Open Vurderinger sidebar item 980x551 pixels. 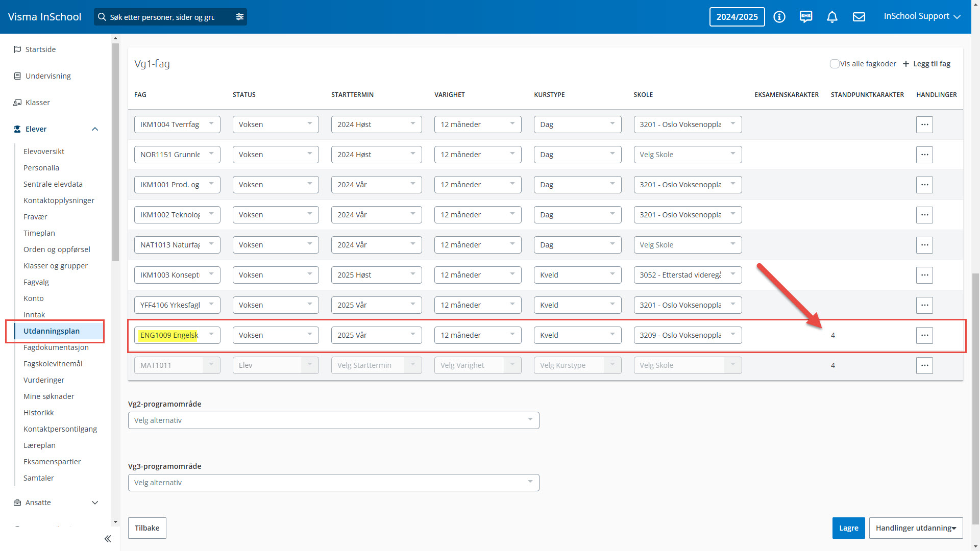(x=44, y=380)
